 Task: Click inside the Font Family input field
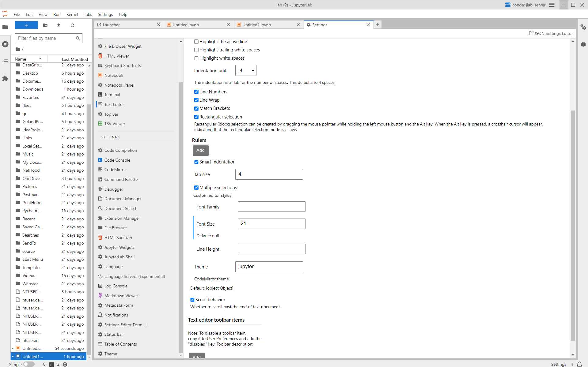point(271,206)
